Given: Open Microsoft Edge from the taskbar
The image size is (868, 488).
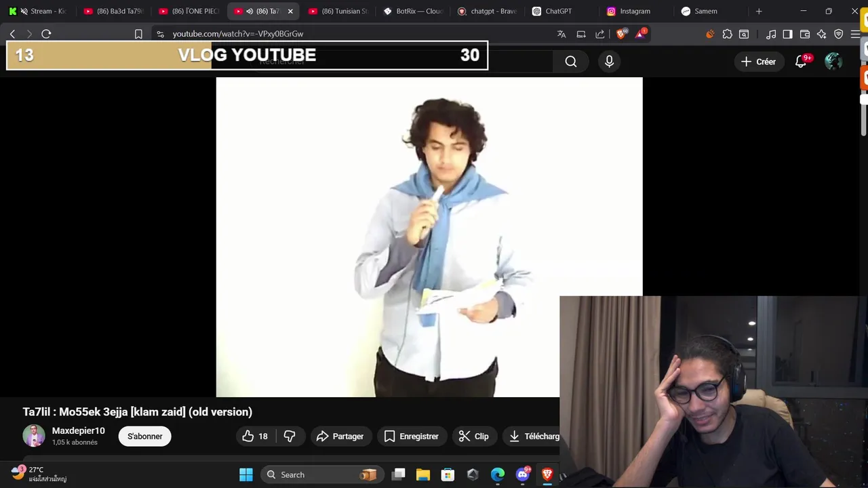Looking at the screenshot, I should pyautogui.click(x=498, y=474).
